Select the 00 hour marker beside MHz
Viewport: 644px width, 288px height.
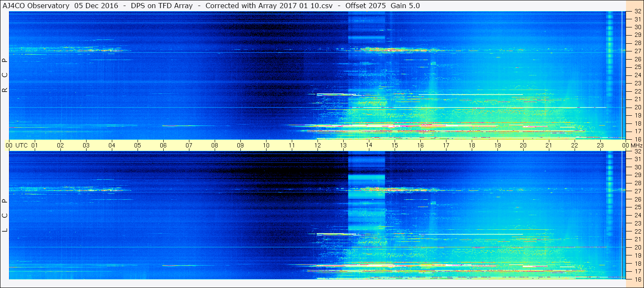626,145
